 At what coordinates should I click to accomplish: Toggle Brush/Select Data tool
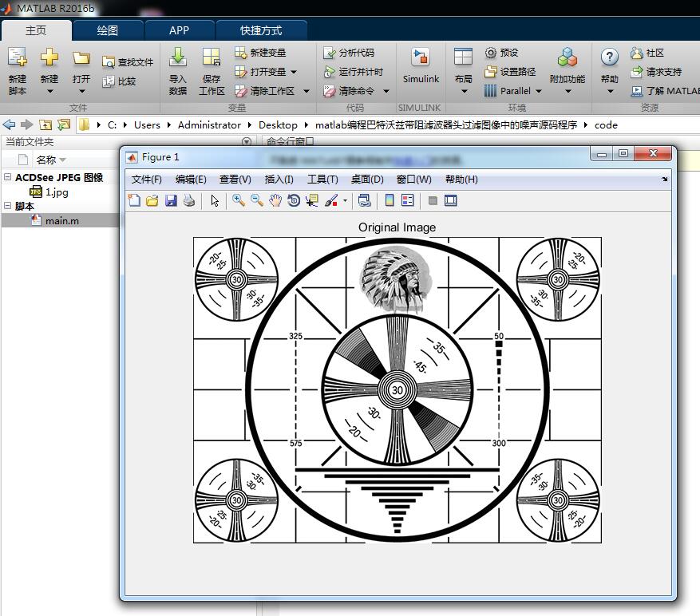point(330,200)
